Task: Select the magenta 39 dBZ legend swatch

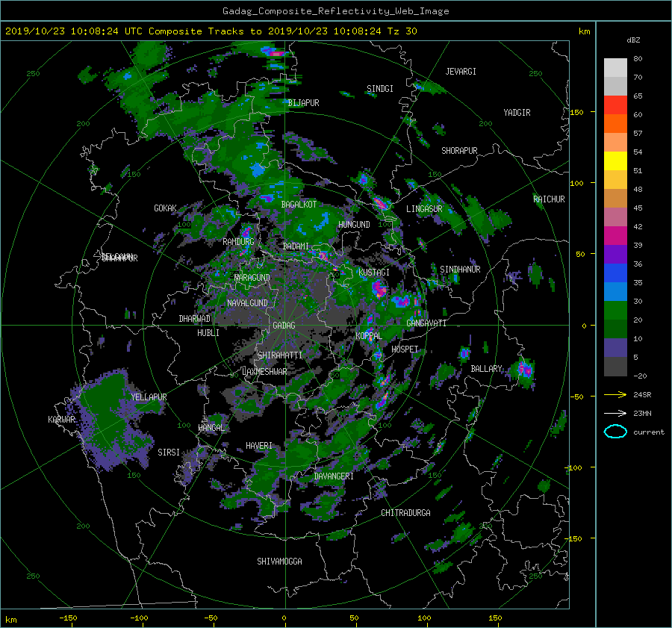Action: [x=615, y=236]
